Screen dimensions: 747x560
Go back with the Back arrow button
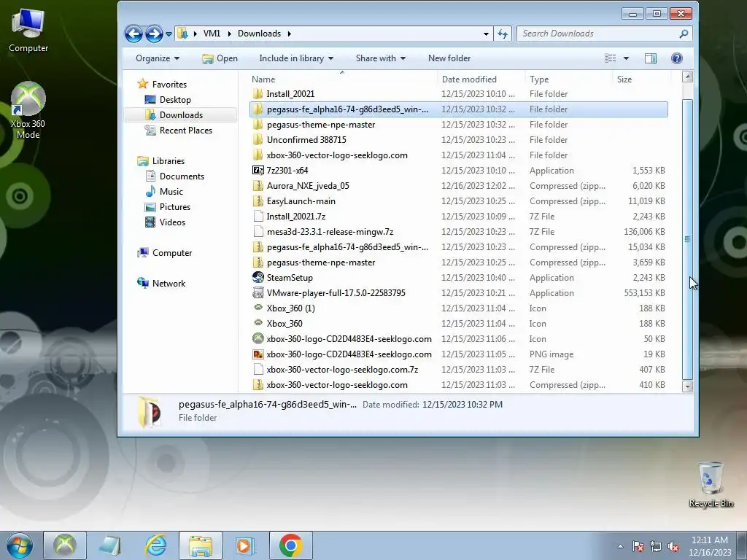[x=133, y=34]
